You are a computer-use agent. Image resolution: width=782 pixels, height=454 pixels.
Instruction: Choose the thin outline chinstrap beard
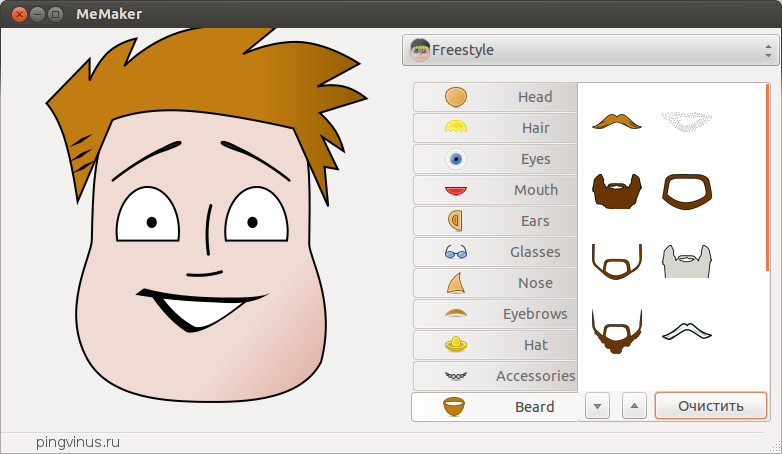tap(617, 261)
